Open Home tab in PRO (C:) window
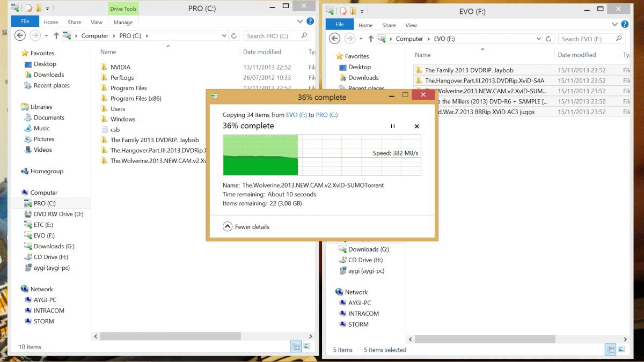Screen dimensions: 644x362 [51, 22]
